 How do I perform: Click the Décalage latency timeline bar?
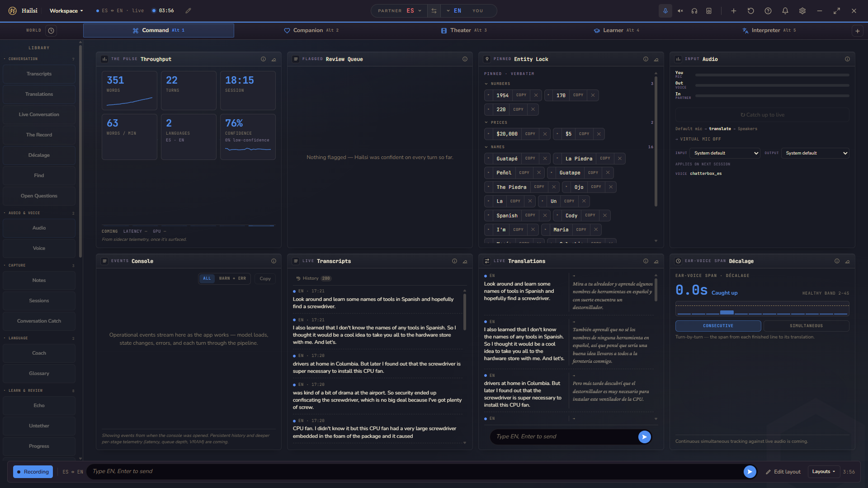(x=762, y=309)
